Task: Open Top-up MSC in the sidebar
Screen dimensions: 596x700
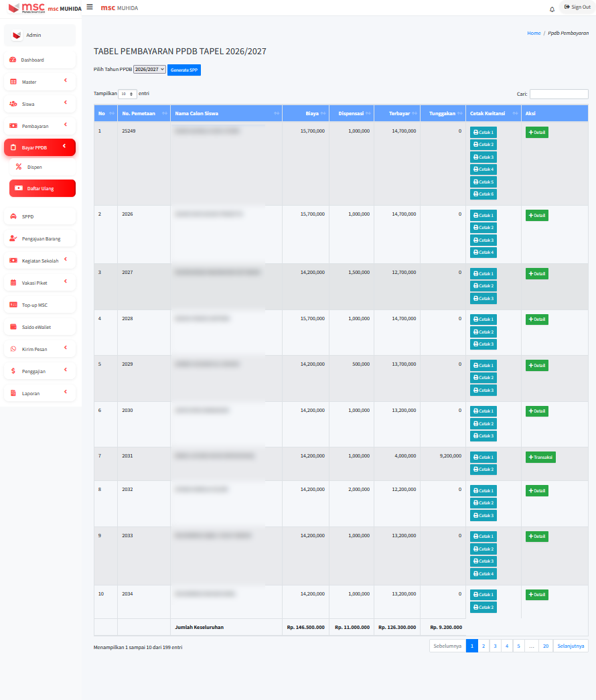Action: pyautogui.click(x=40, y=305)
